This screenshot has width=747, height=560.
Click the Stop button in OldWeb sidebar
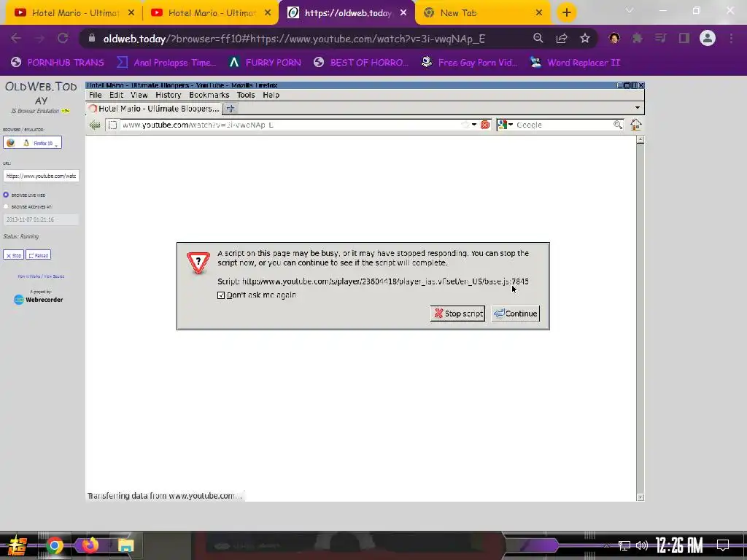pyautogui.click(x=13, y=255)
